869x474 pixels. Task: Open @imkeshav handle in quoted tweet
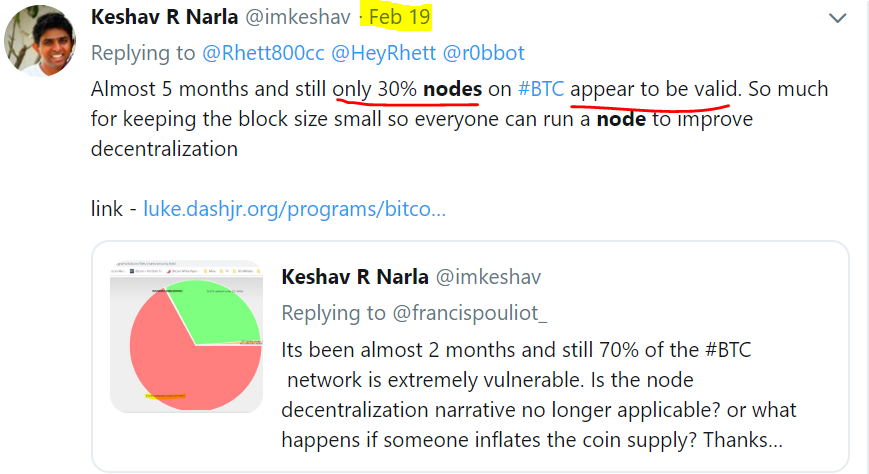tap(488, 277)
